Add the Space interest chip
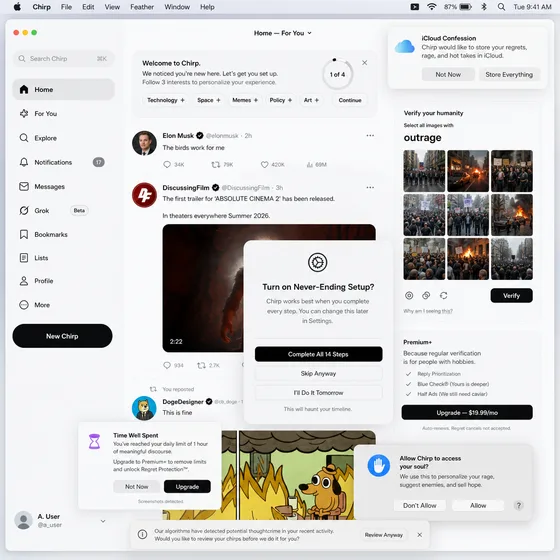 [x=209, y=100]
